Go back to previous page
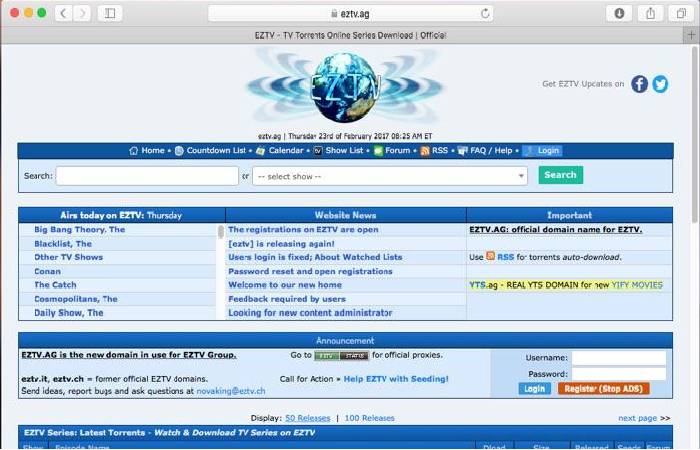700x450 pixels. point(62,13)
